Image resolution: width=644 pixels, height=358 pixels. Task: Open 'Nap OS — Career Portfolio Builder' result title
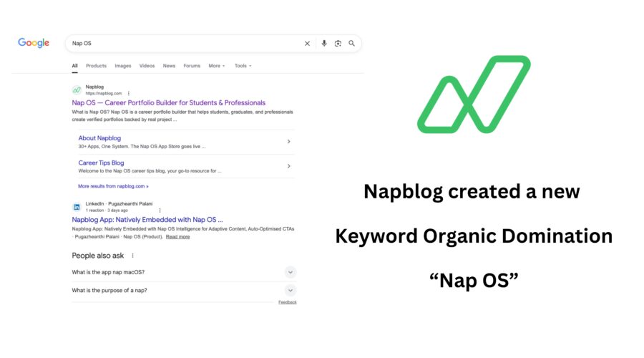(x=168, y=103)
